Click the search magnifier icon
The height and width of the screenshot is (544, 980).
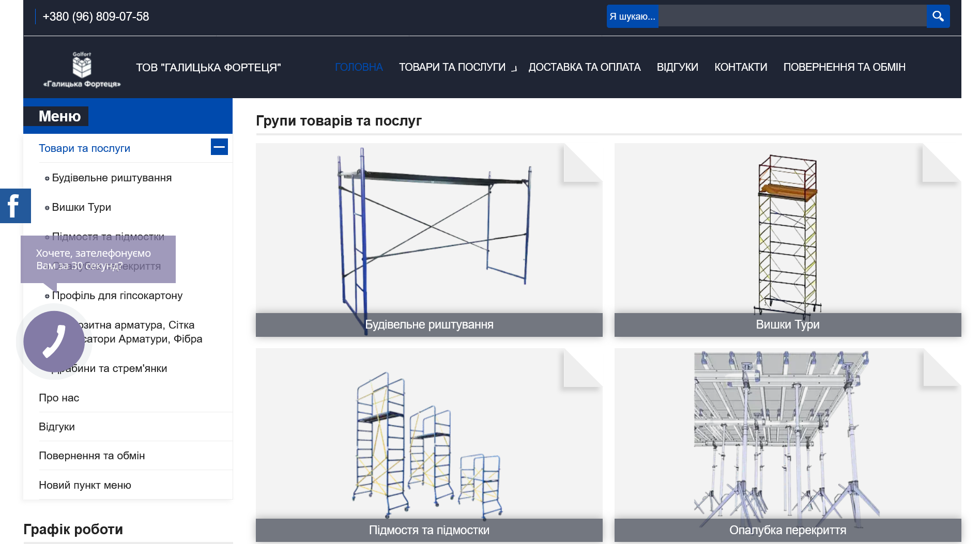tap(938, 16)
